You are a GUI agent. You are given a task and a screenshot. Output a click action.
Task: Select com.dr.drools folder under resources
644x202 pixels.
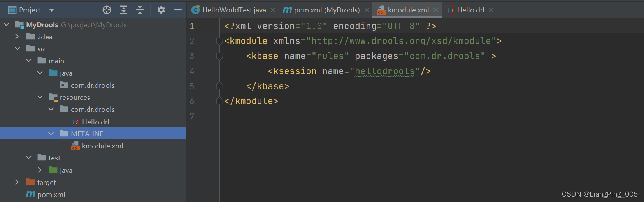93,110
